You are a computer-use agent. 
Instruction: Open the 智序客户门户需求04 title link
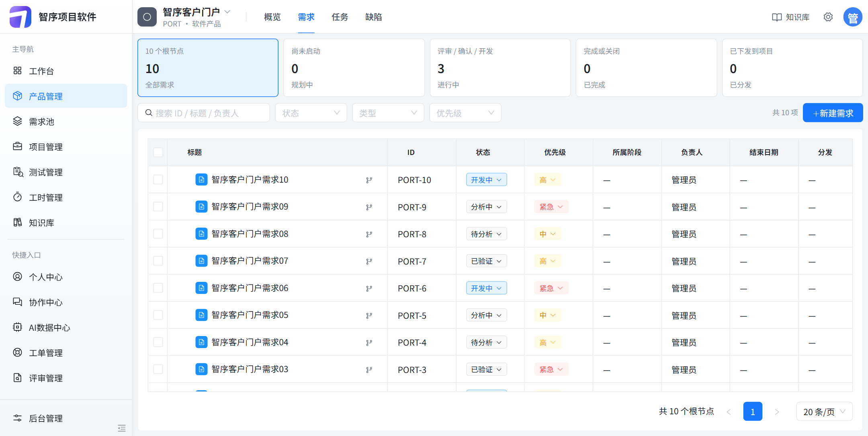250,342
